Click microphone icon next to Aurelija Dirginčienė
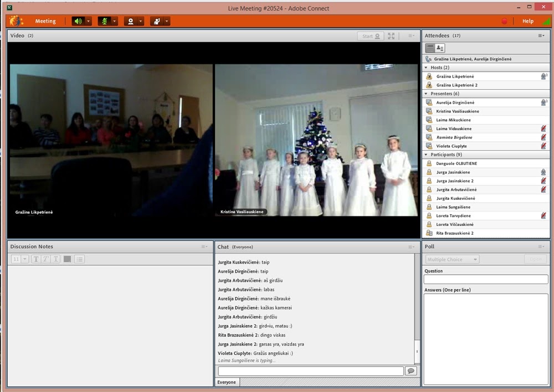Screen dimensions: 554x392 click(544, 102)
